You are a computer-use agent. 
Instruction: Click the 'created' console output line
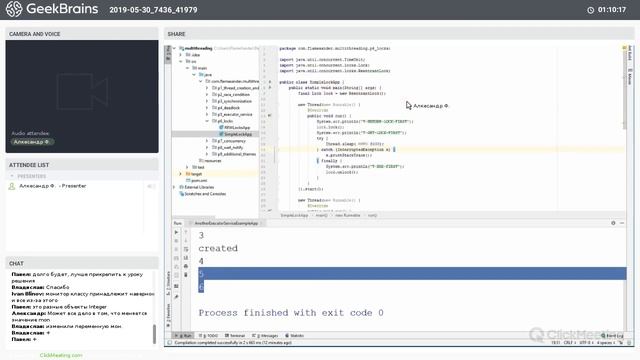click(218, 248)
